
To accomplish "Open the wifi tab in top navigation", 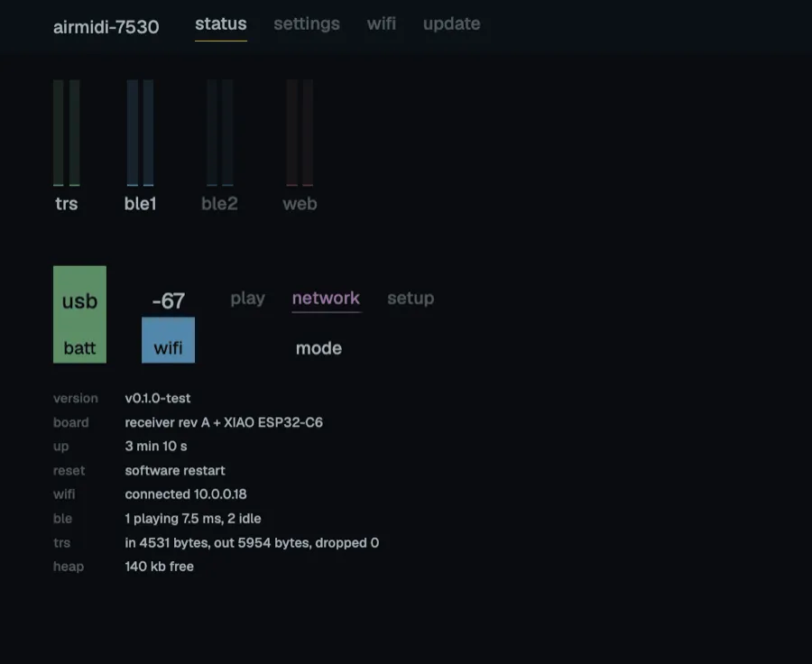I will pyautogui.click(x=381, y=23).
